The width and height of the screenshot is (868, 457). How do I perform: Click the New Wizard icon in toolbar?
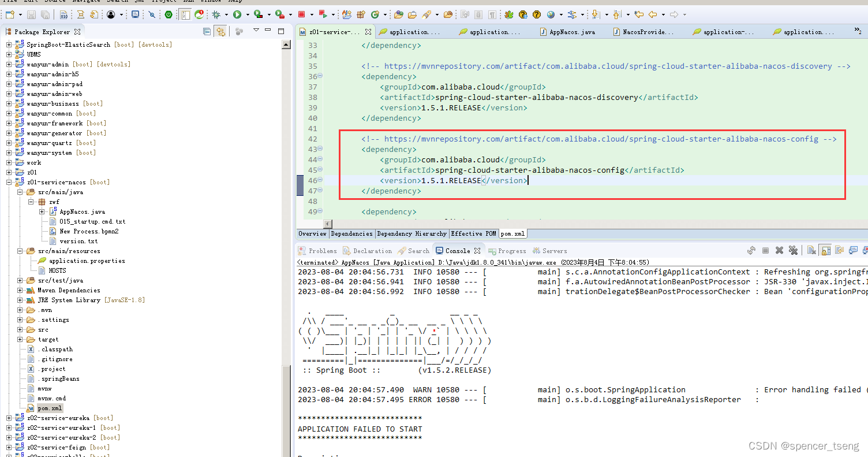(9, 14)
